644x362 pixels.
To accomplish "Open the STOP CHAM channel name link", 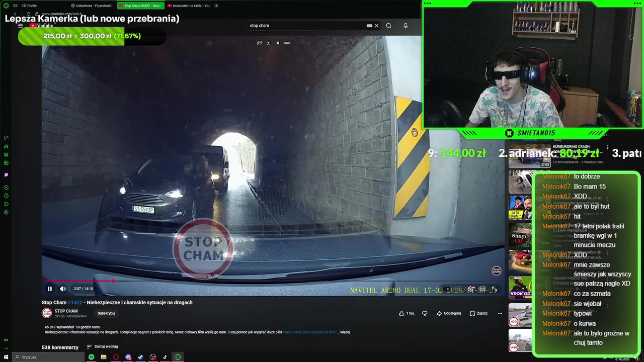I will click(x=66, y=311).
